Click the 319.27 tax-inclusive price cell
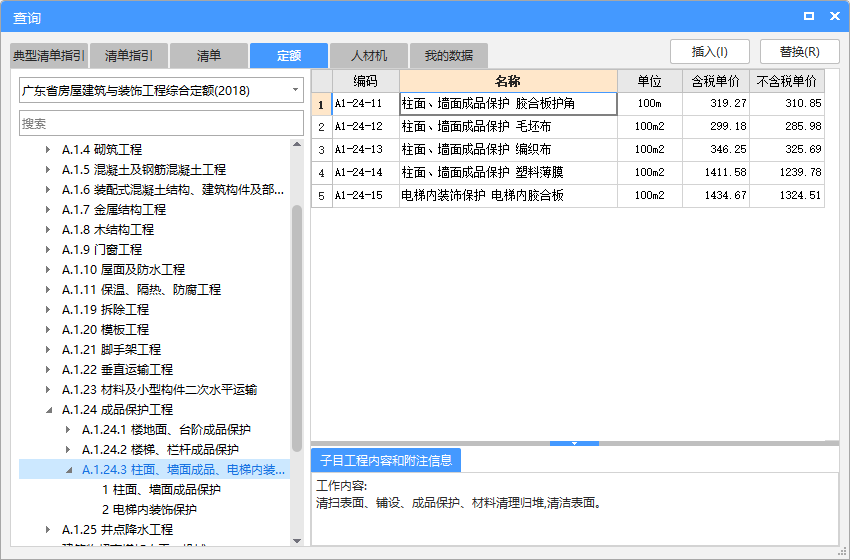Viewport: 850px width, 560px height. (716, 104)
